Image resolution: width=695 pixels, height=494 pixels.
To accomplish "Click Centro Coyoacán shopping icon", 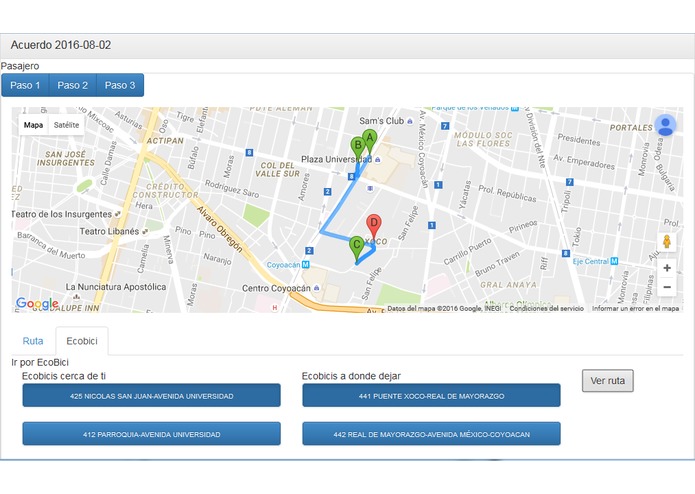I will 316,288.
